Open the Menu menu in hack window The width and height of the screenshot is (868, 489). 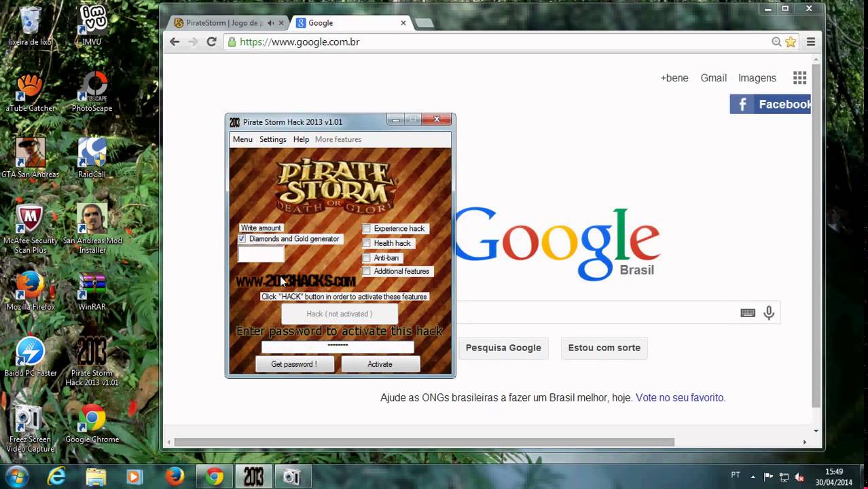(x=242, y=139)
